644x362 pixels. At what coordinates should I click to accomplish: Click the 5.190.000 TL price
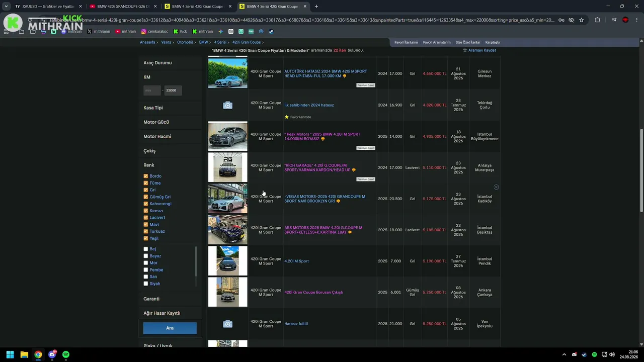click(x=434, y=261)
